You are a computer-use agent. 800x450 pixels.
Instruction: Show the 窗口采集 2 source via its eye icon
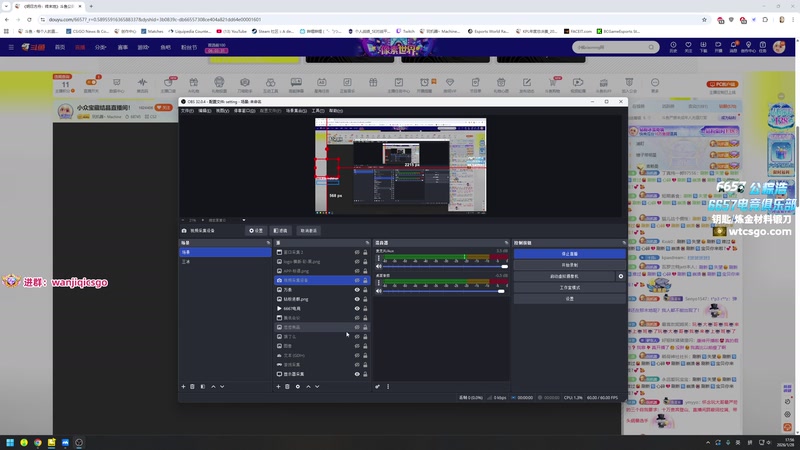(357, 252)
